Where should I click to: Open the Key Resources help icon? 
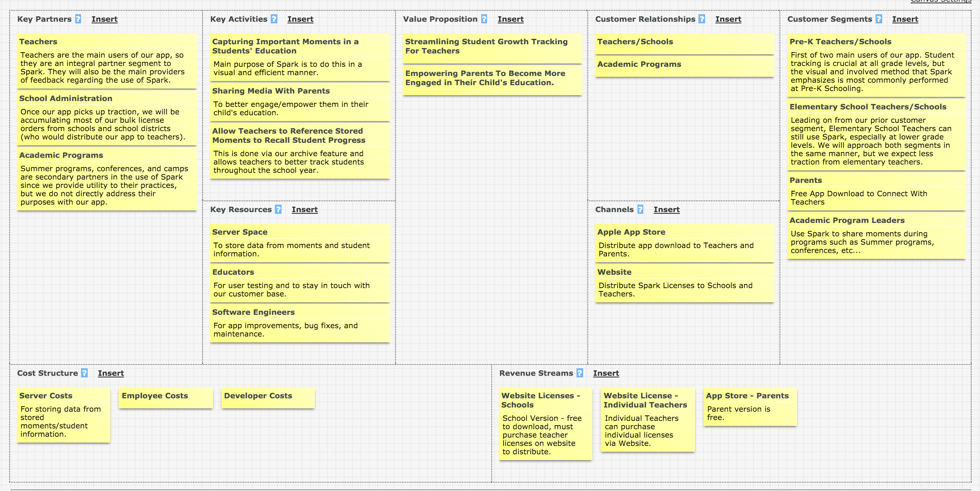click(278, 210)
